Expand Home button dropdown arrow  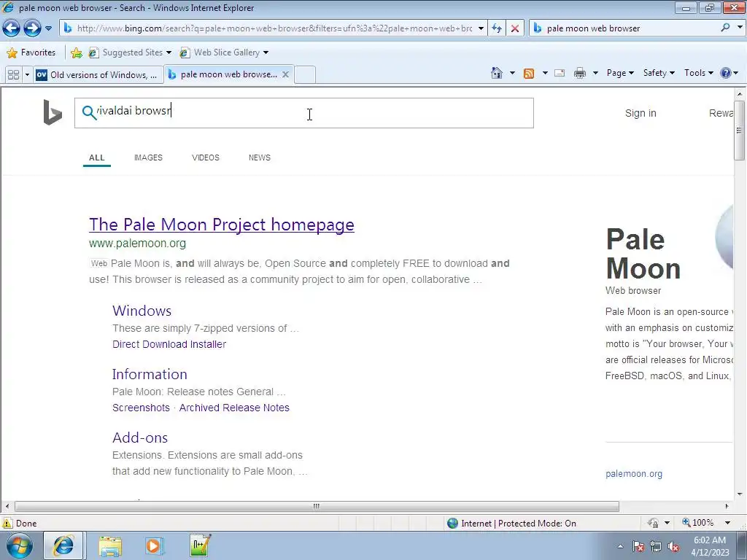click(512, 73)
